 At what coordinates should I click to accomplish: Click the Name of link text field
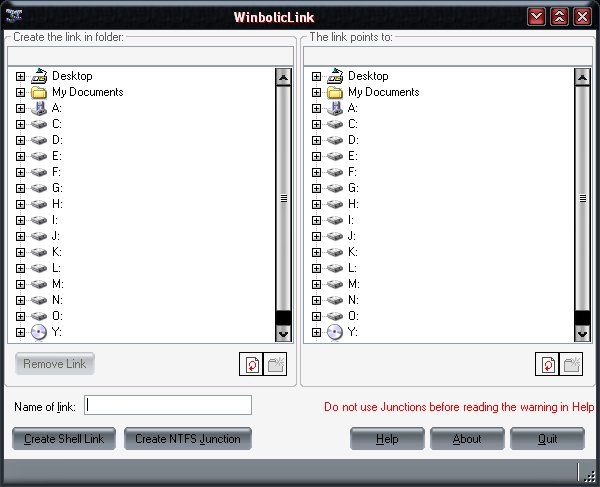point(168,405)
